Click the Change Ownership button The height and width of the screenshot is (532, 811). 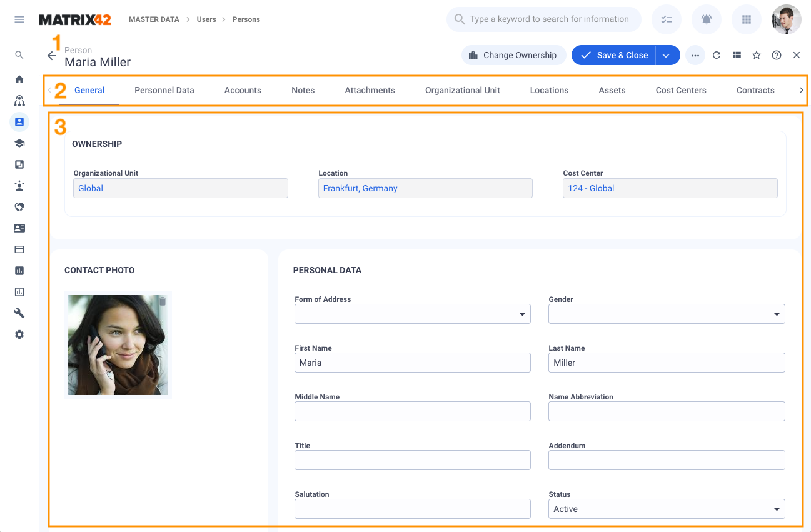pyautogui.click(x=513, y=55)
